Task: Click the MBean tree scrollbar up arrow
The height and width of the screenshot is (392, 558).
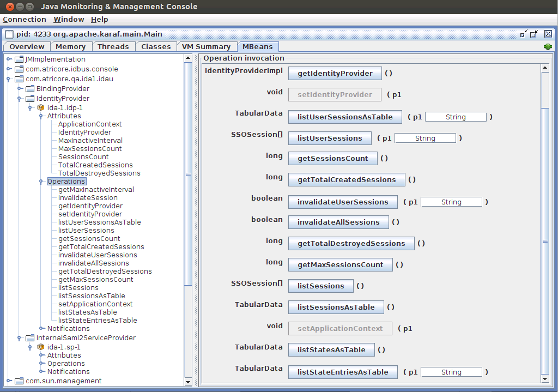Action: (x=188, y=58)
